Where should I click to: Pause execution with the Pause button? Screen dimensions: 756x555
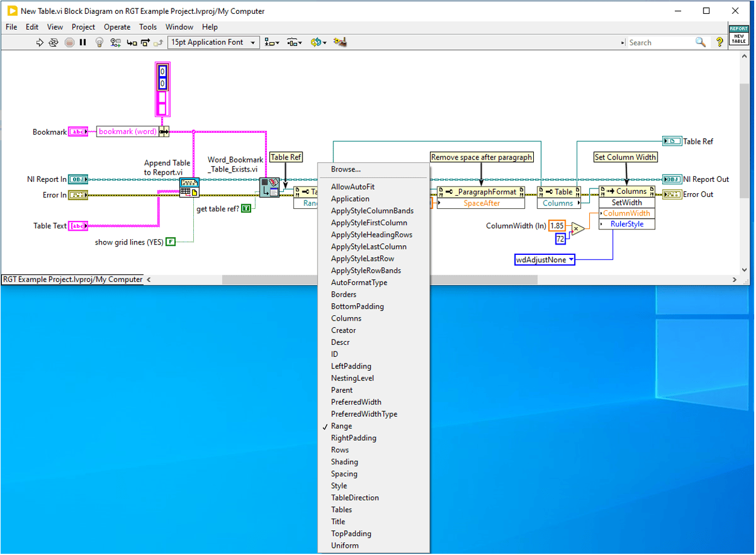tap(83, 42)
